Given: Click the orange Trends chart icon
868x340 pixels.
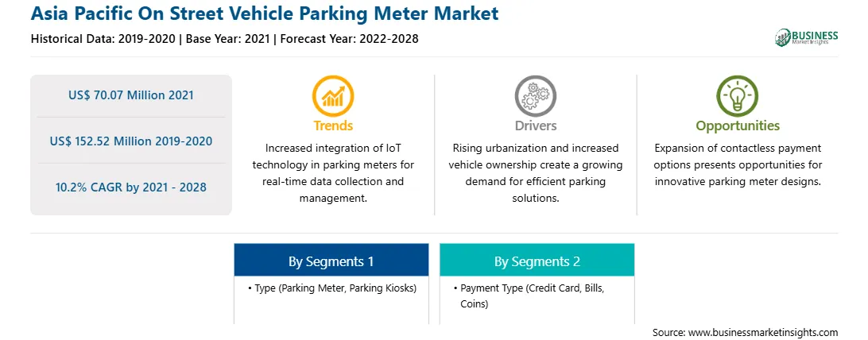Looking at the screenshot, I should click(x=333, y=95).
